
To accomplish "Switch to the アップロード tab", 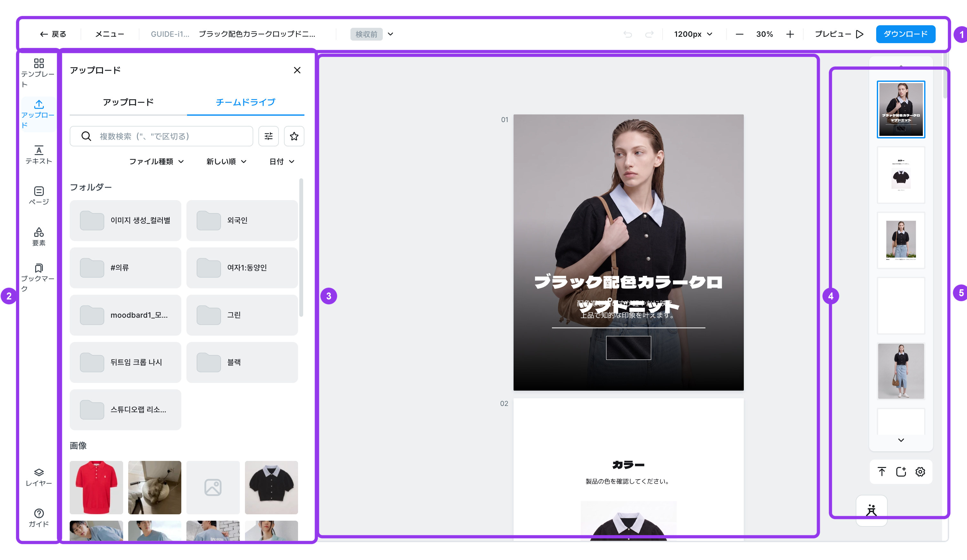I will [128, 102].
